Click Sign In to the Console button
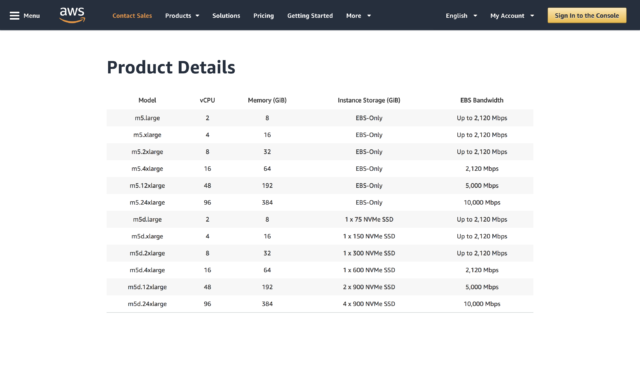640x367 pixels. click(x=587, y=16)
